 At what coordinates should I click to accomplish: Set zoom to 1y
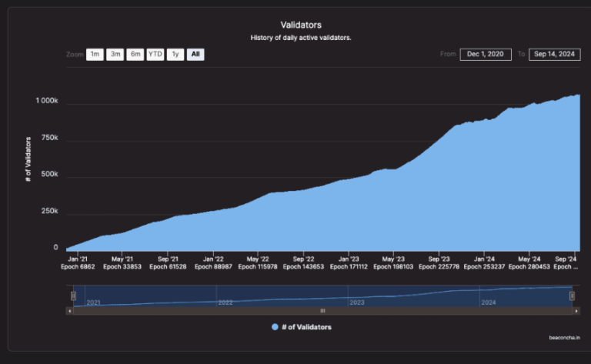point(175,55)
